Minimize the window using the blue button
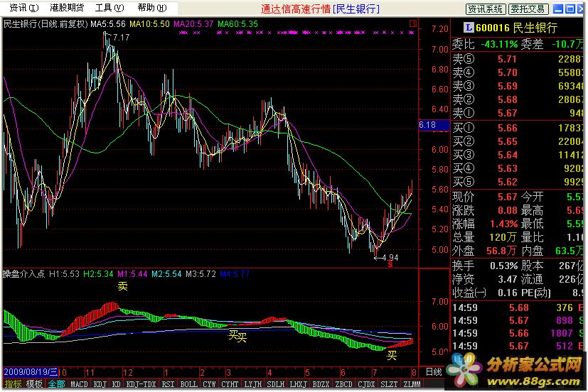Screen dimensions: 588x392 [x=558, y=9]
